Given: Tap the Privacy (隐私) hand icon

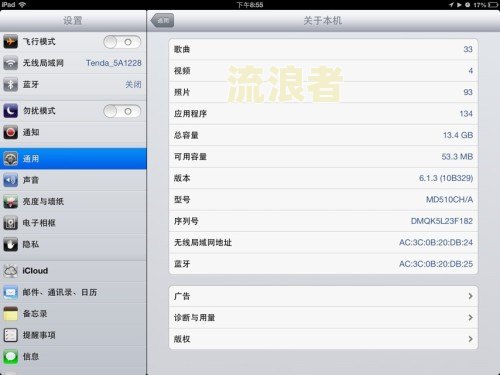Looking at the screenshot, I should coord(10,244).
